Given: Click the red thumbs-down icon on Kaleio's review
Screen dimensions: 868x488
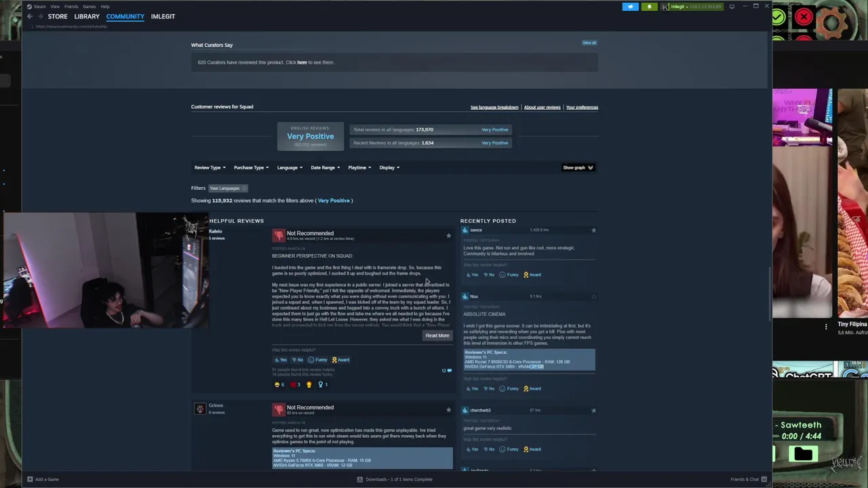Looking at the screenshot, I should (279, 235).
